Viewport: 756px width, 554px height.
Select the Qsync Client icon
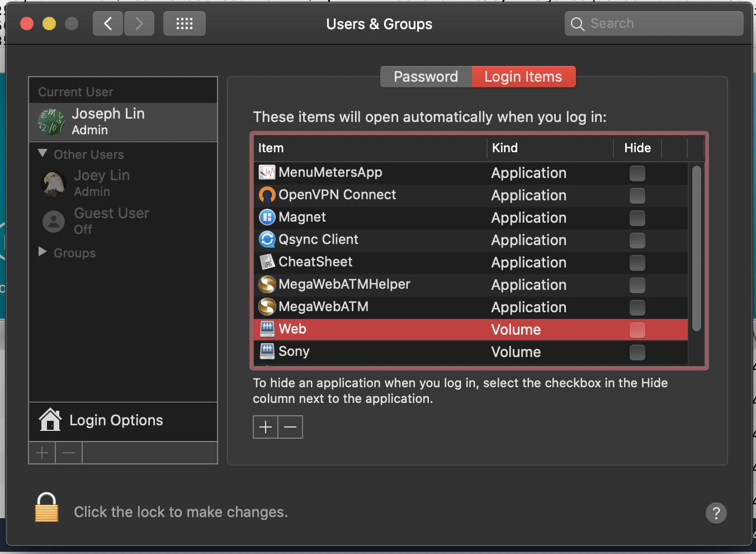[267, 240]
